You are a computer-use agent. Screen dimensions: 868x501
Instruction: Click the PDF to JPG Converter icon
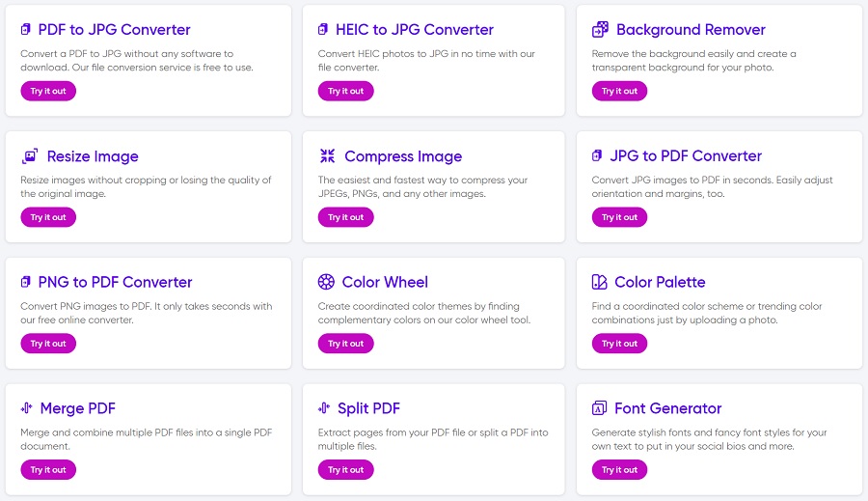26,30
